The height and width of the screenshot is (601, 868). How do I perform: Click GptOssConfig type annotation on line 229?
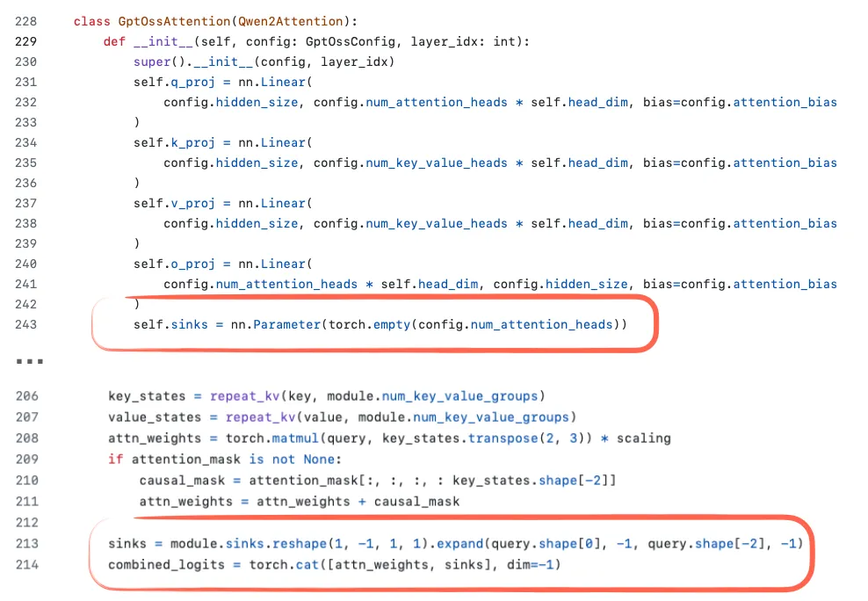351,41
